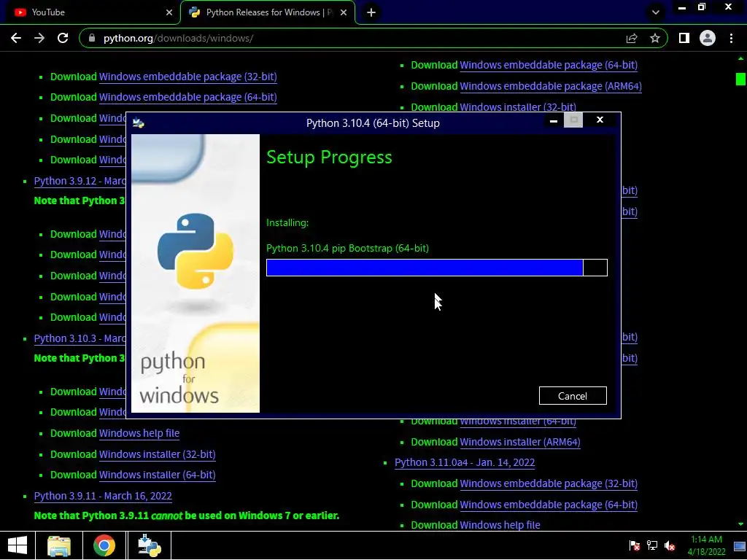Screen dimensions: 747x560
Task: Open the Chrome three-dot menu
Action: click(x=731, y=38)
